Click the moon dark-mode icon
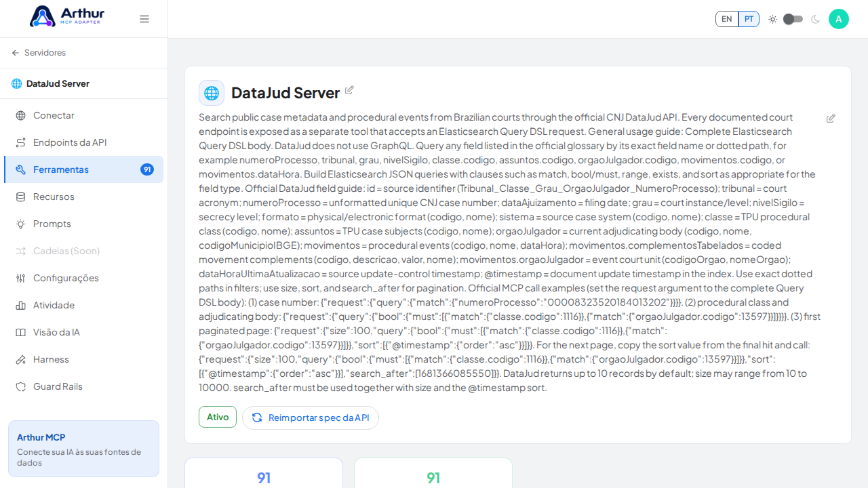The image size is (868, 488). (815, 19)
